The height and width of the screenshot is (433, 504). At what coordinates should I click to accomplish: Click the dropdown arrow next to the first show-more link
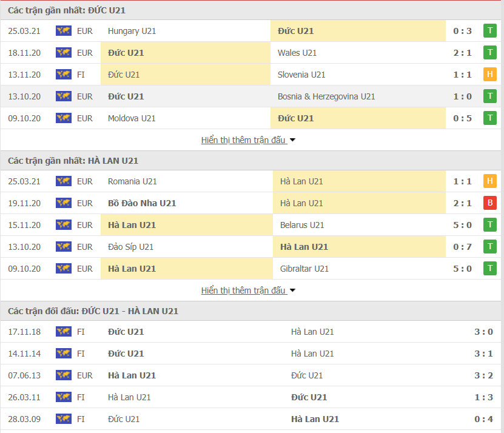point(292,140)
